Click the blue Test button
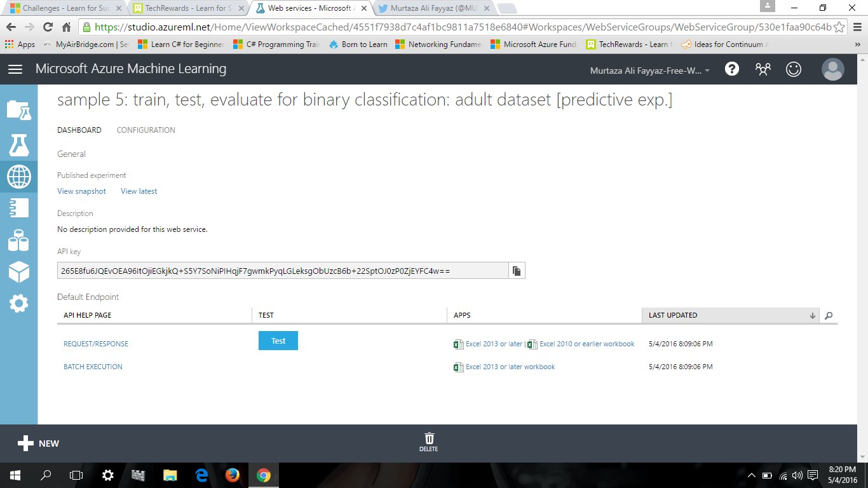This screenshot has height=488, width=868. click(278, 341)
